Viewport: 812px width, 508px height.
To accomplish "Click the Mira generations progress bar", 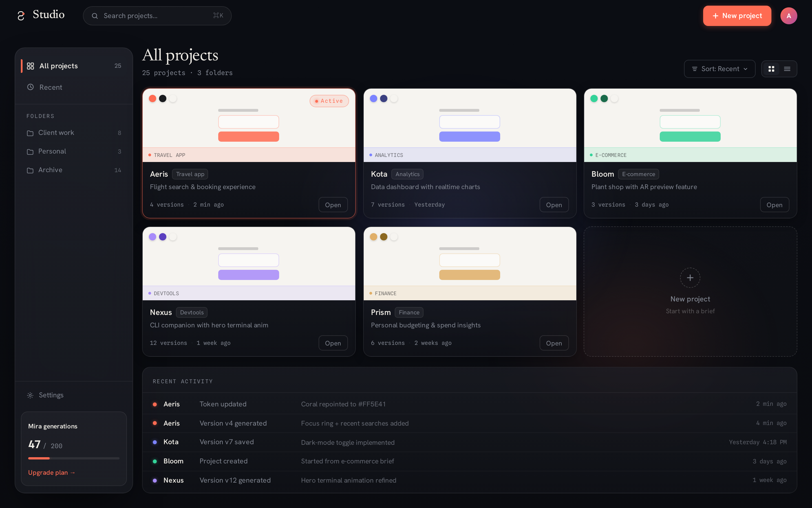I will (74, 458).
